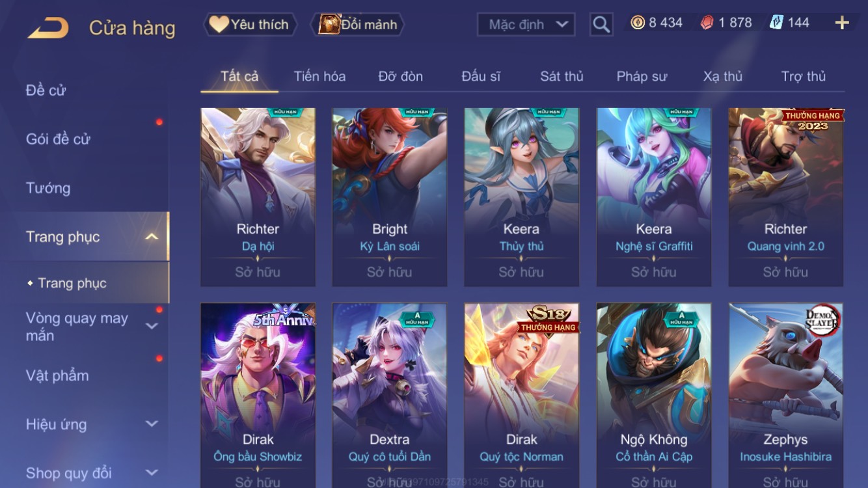Expand the Hiệu ứng section
868x488 pixels.
pos(152,424)
